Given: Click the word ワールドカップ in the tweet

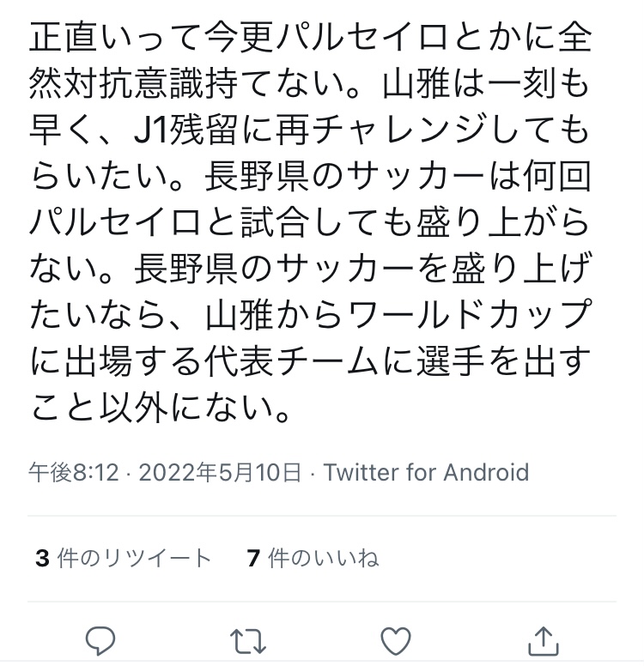Looking at the screenshot, I should [470, 315].
